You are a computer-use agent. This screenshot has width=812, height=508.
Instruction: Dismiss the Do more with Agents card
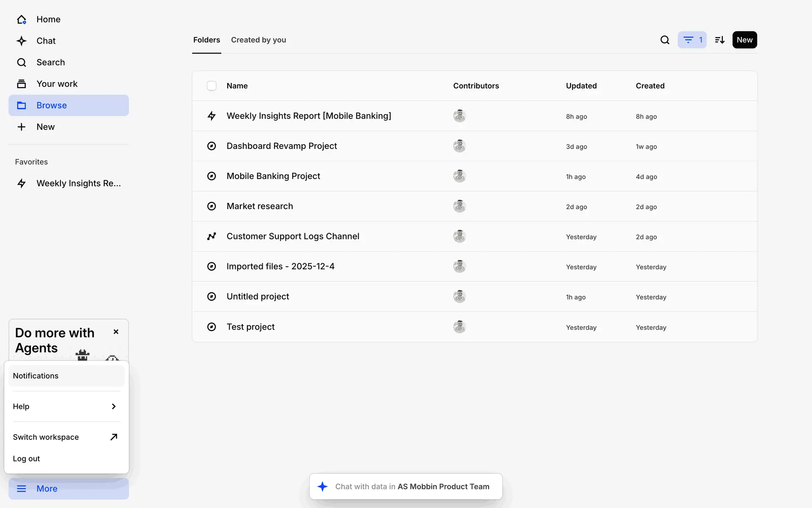pos(116,332)
